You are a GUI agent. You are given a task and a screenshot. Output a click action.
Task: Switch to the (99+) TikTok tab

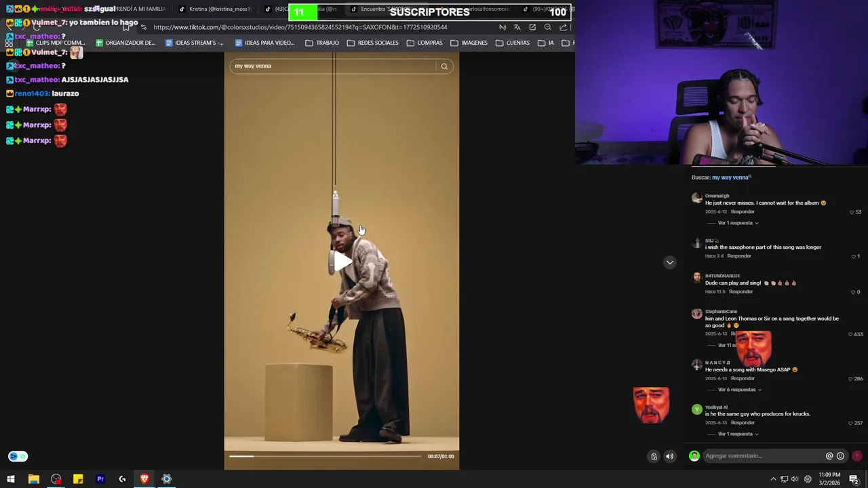tap(547, 9)
